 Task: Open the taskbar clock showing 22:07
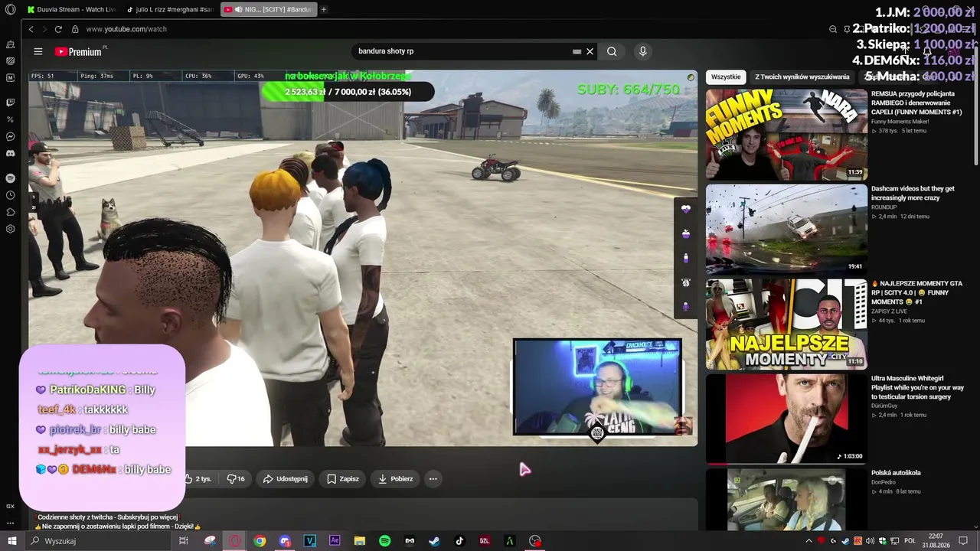[936, 541]
